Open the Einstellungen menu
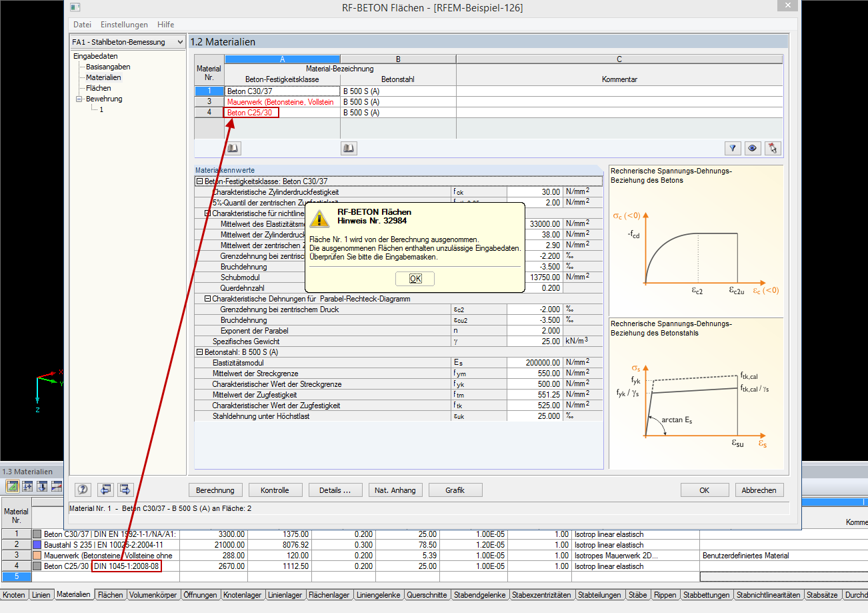 pos(125,25)
